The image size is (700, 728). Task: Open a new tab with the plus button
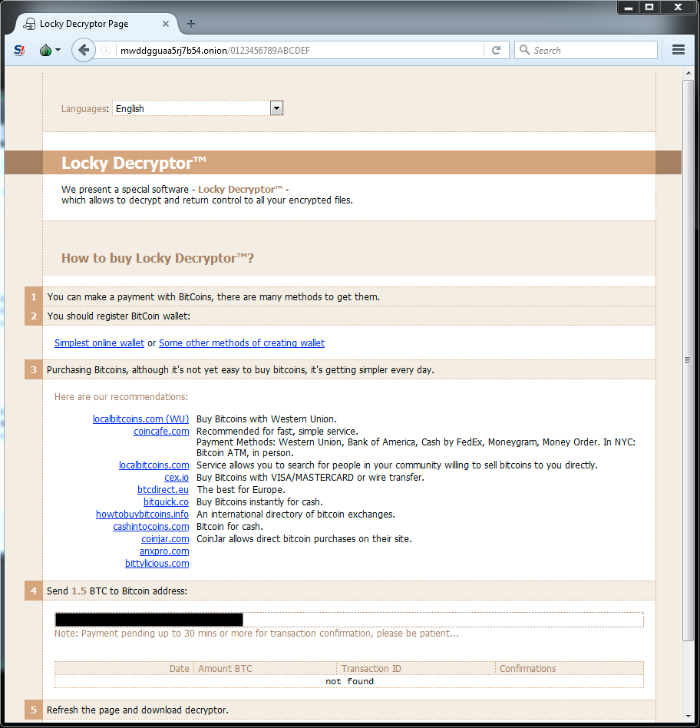tap(191, 24)
